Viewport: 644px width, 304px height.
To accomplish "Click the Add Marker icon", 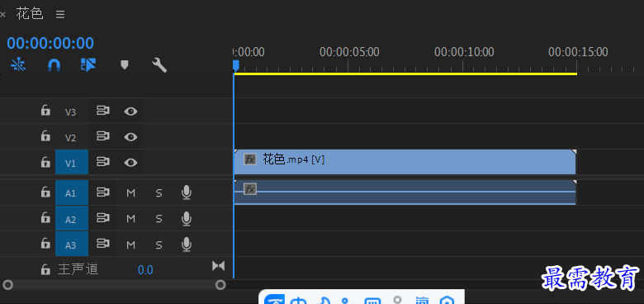I will (124, 65).
